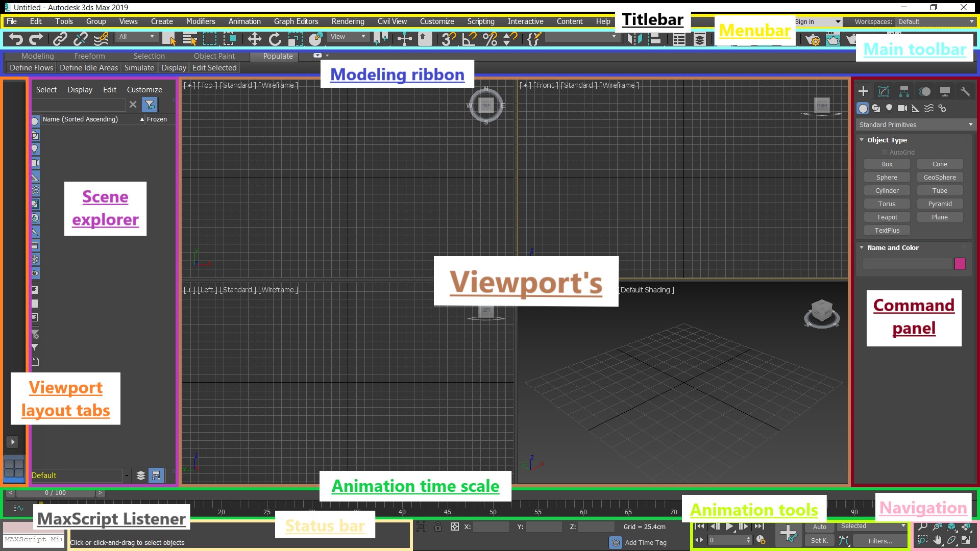Click the Undo arrow in main toolbar
Image resolution: width=980 pixels, height=551 pixels.
pyautogui.click(x=16, y=39)
